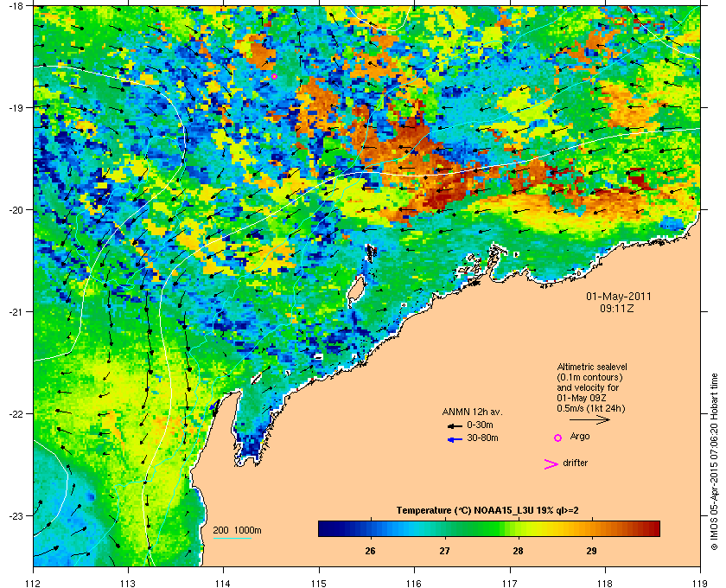726x588 pixels.
Task: Click the magenta Argo float marker on the map
Action: pos(274,76)
